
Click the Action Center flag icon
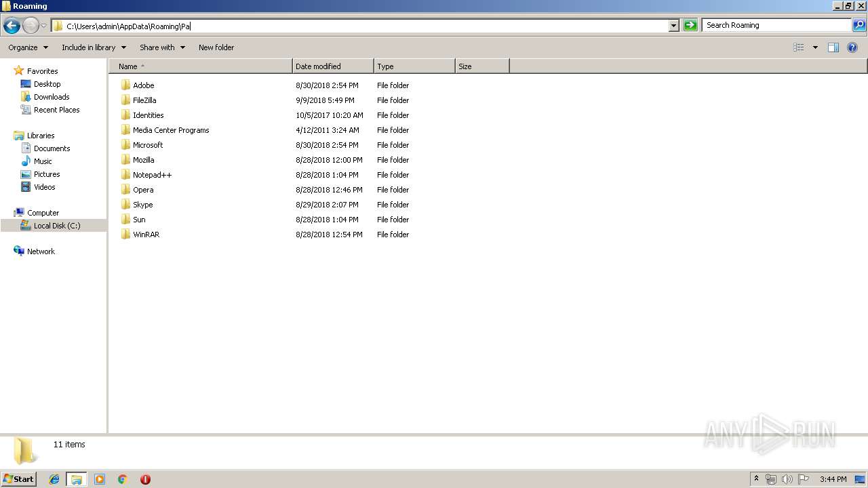click(804, 479)
